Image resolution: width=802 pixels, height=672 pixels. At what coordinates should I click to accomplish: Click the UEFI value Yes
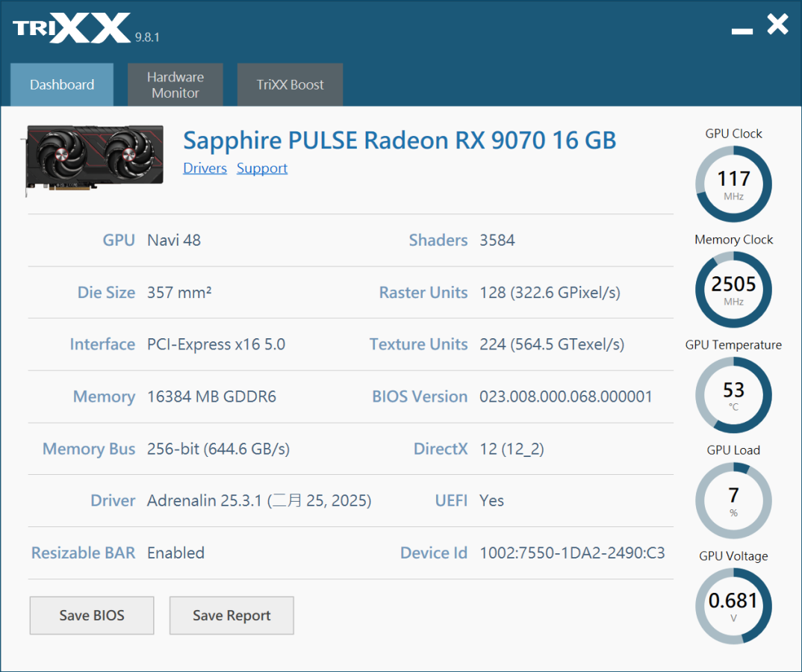coord(491,501)
